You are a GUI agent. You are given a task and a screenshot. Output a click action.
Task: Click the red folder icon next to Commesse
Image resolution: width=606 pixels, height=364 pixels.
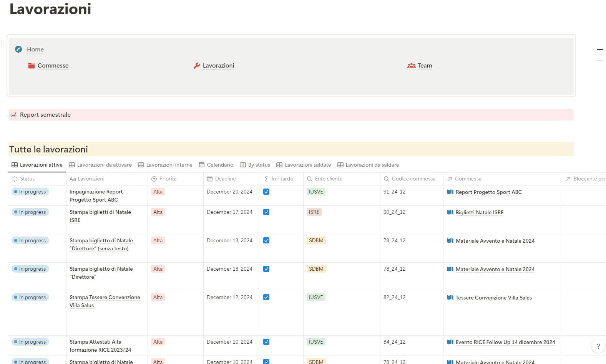tap(32, 66)
